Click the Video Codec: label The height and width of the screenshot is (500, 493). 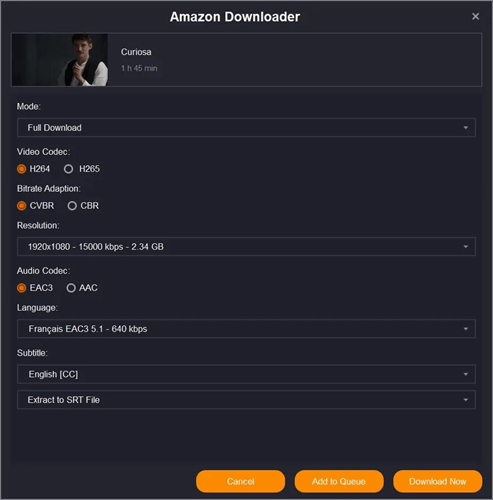(43, 152)
